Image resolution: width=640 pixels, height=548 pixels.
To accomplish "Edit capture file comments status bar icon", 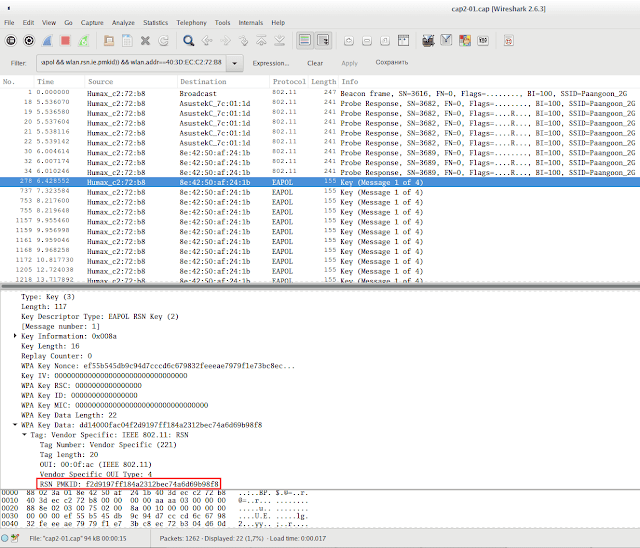I will (15, 538).
